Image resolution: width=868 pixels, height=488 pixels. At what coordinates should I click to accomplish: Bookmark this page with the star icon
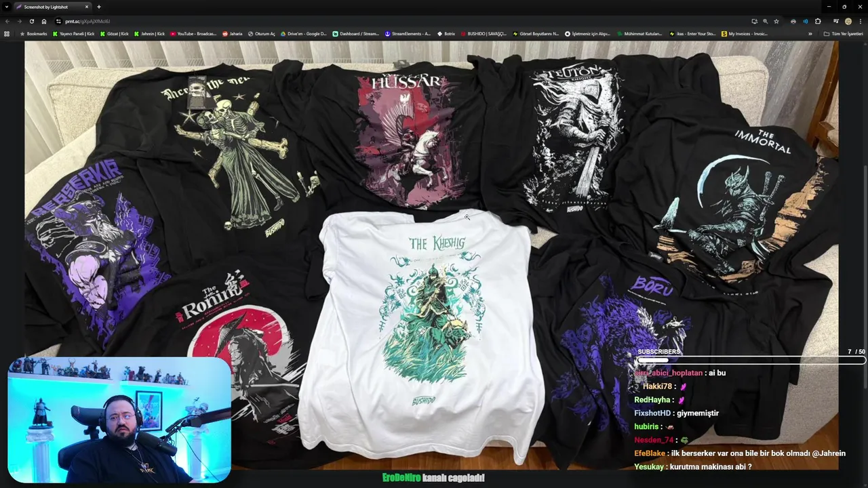click(x=776, y=21)
